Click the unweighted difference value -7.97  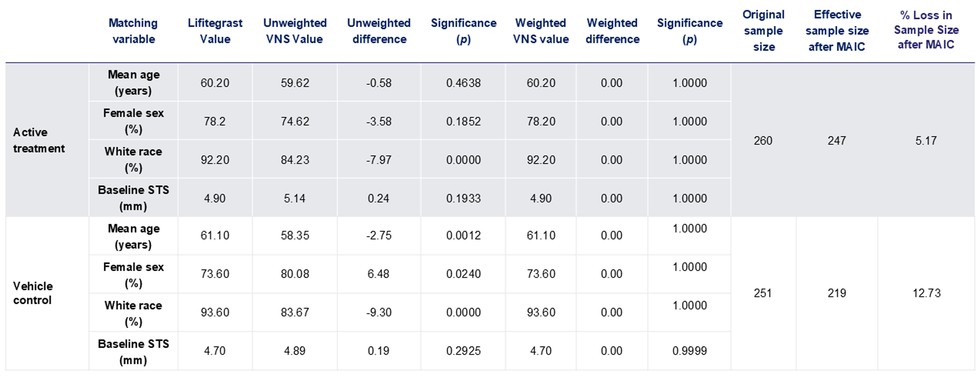coord(379,160)
